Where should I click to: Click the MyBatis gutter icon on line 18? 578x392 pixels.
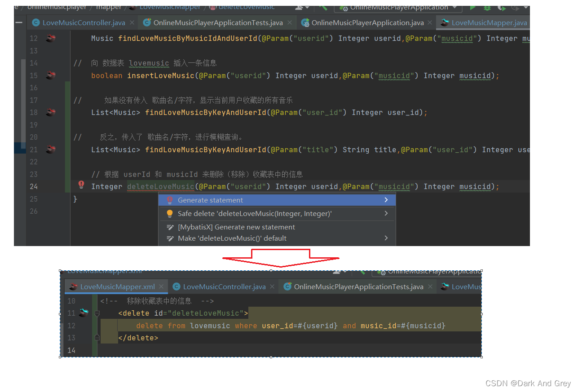pyautogui.click(x=50, y=112)
